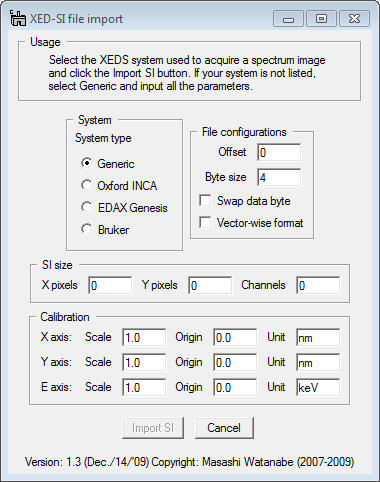380x482 pixels.
Task: Tick the Vector-wise format checkbox
Action: pos(205,222)
